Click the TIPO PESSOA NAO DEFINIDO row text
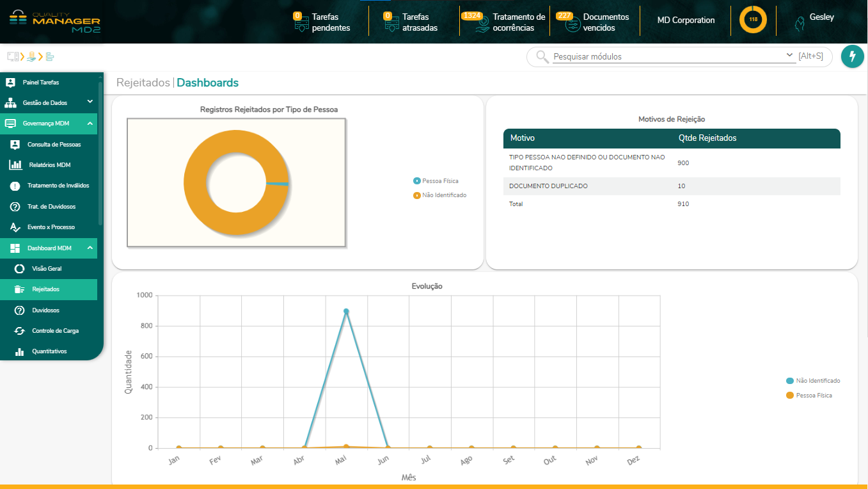The image size is (868, 489). (x=587, y=163)
